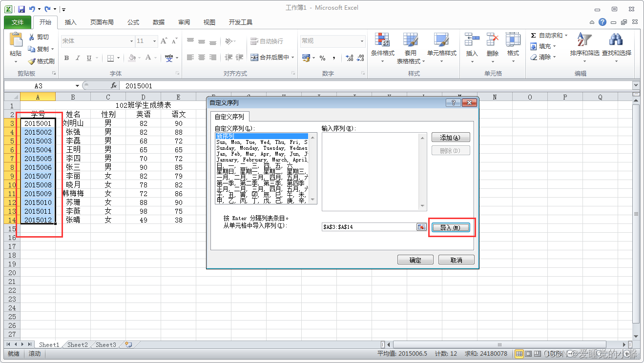Click the Paste clipboard icon
644x363 pixels.
pos(16,40)
